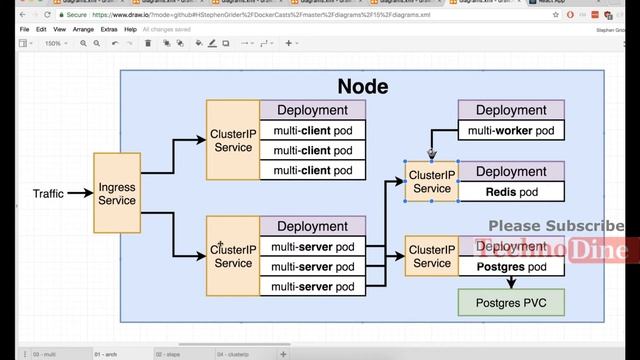Image resolution: width=640 pixels, height=360 pixels.
Task: Open the 150% zoom level dropdown
Action: (56, 43)
